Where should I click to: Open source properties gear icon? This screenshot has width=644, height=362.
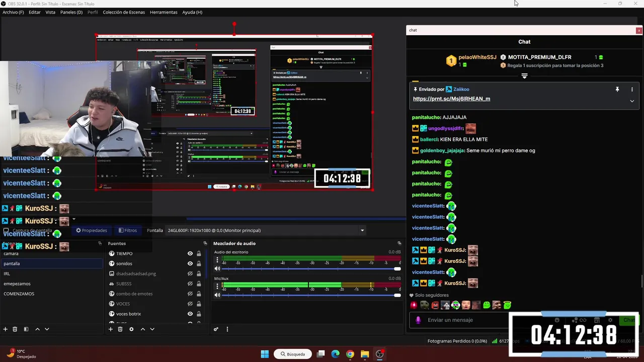point(131,329)
